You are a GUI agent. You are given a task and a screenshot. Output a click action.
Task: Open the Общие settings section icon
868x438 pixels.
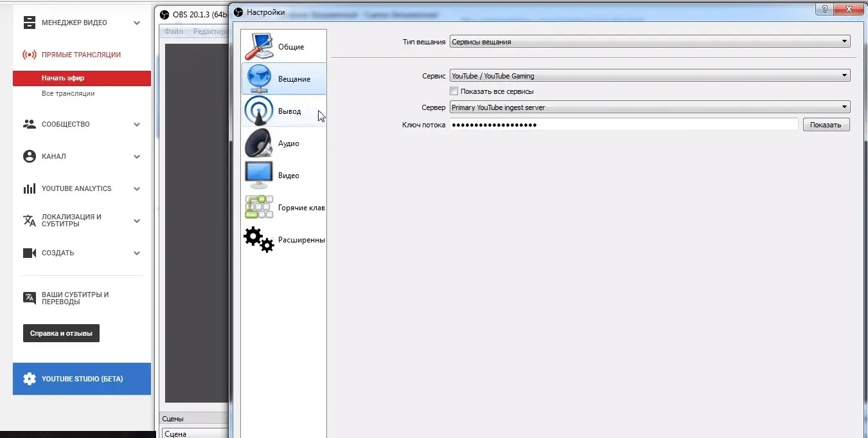[260, 46]
